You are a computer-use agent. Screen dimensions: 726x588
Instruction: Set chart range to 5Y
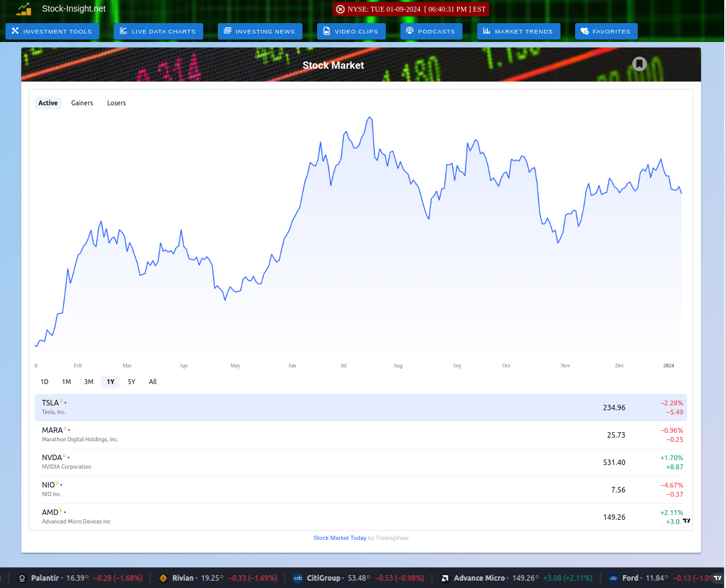(x=131, y=382)
